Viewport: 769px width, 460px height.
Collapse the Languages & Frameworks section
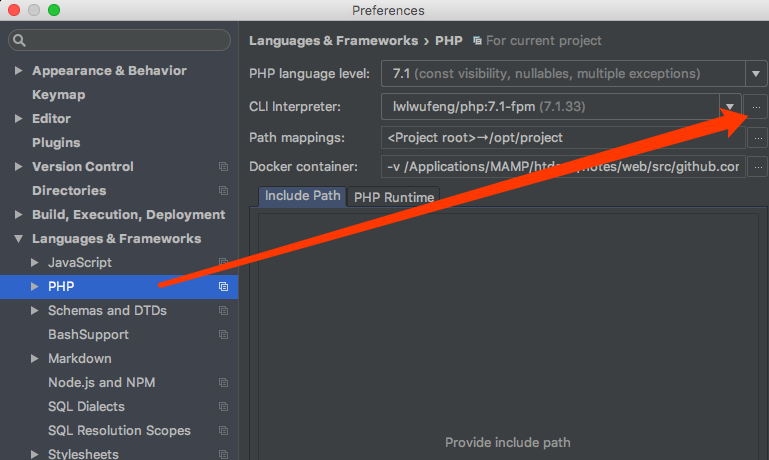point(18,239)
